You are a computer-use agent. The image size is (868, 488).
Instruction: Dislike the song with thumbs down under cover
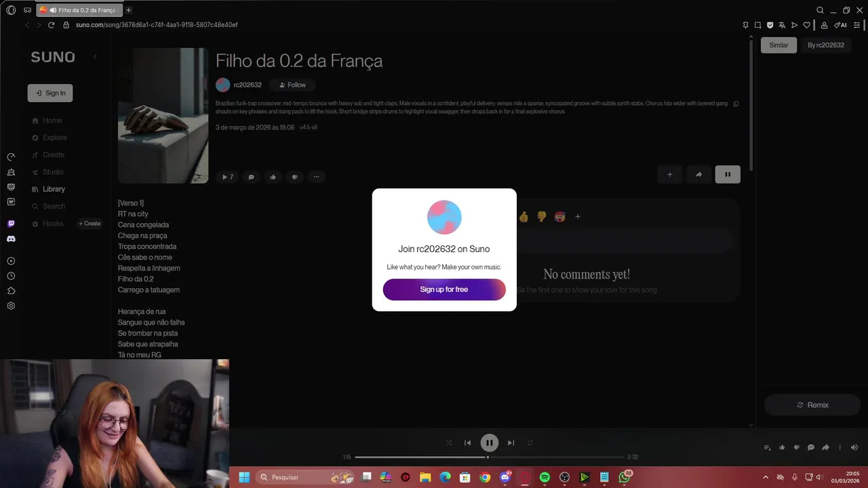(294, 177)
